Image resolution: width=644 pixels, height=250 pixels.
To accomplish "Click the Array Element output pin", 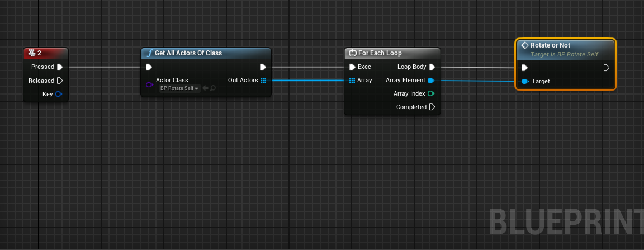I will tap(431, 81).
